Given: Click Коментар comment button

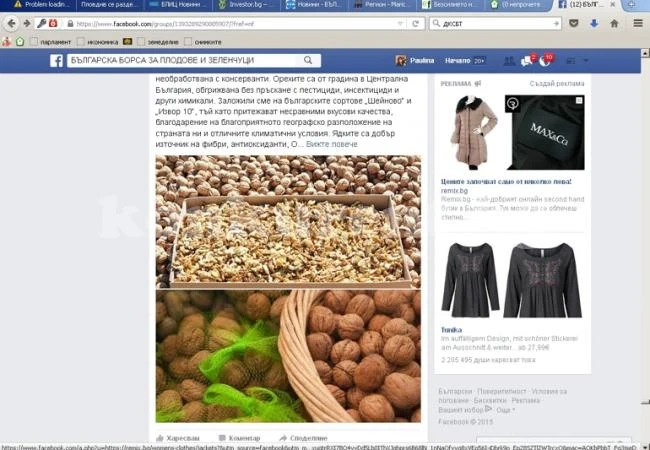Looking at the screenshot, I should point(240,438).
